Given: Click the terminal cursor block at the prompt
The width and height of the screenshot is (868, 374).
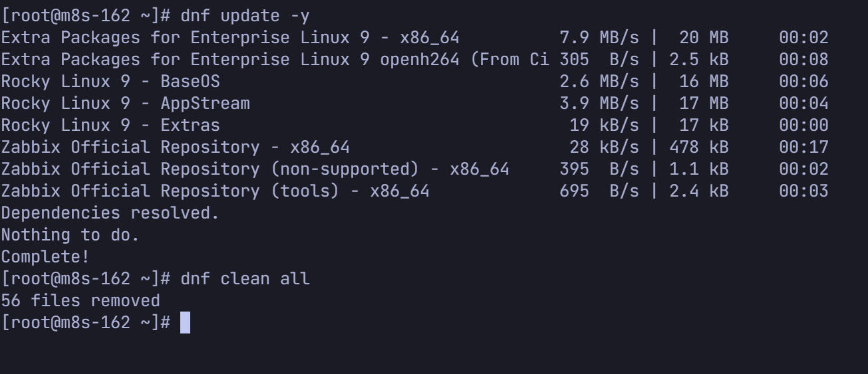Looking at the screenshot, I should click(x=185, y=323).
